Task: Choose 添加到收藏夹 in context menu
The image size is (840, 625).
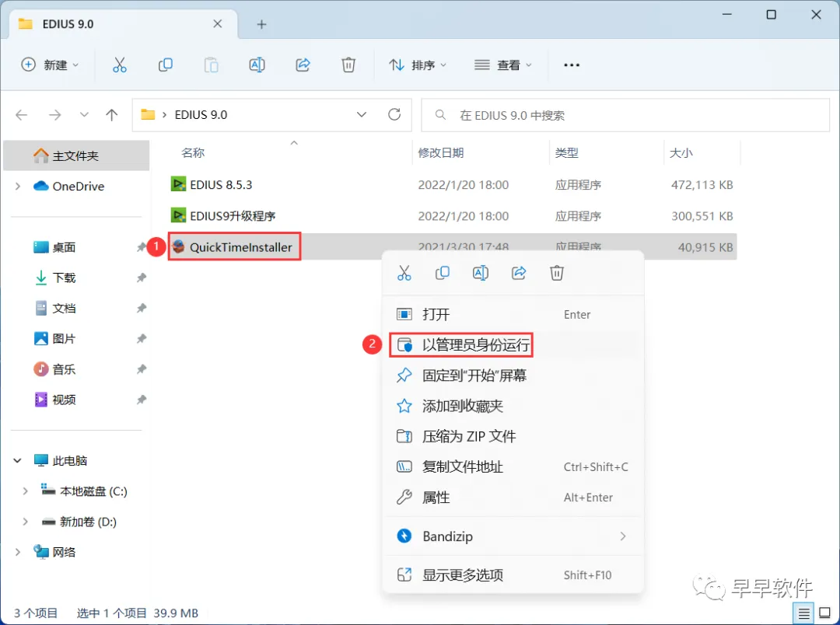Action: click(513, 406)
